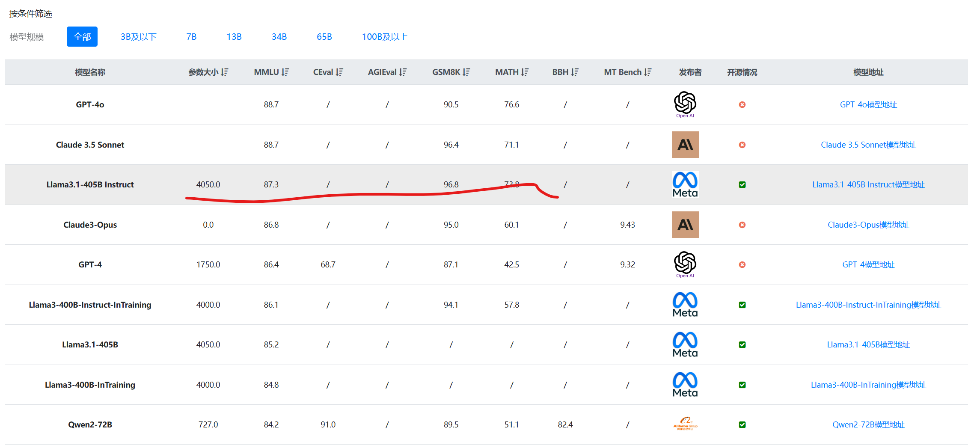The image size is (980, 445).
Task: Click the Llama3.1-405B Instruct model name
Action: [90, 184]
